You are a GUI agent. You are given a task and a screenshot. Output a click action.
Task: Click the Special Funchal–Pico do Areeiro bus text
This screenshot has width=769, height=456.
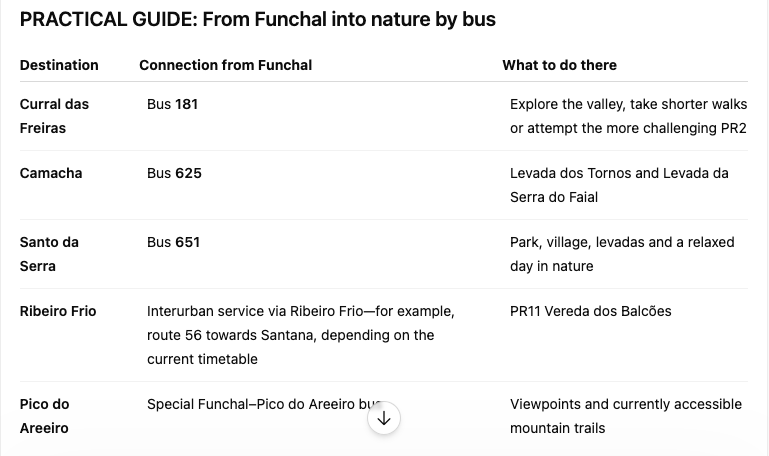click(264, 405)
